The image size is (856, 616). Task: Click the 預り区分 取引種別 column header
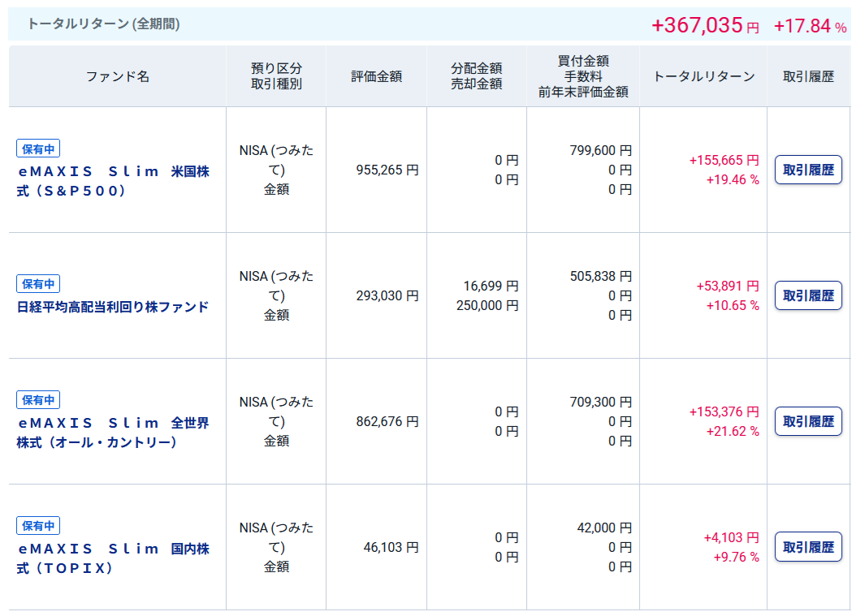(x=276, y=76)
